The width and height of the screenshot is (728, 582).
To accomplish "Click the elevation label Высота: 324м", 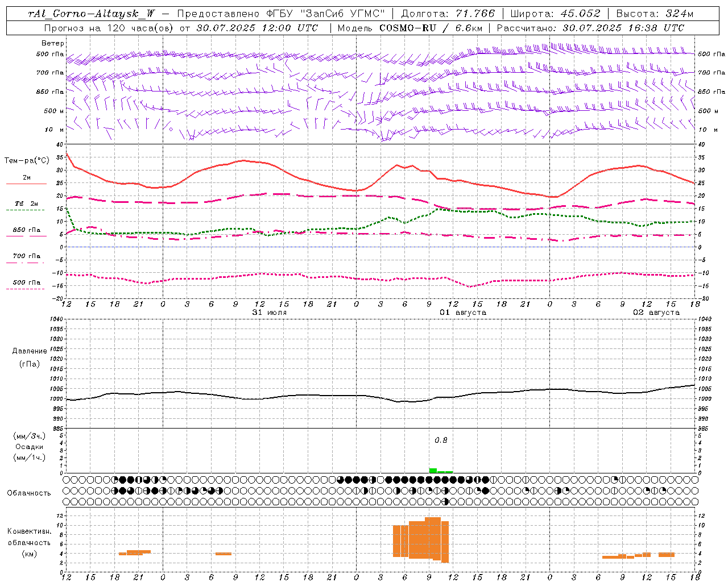I will (x=655, y=14).
